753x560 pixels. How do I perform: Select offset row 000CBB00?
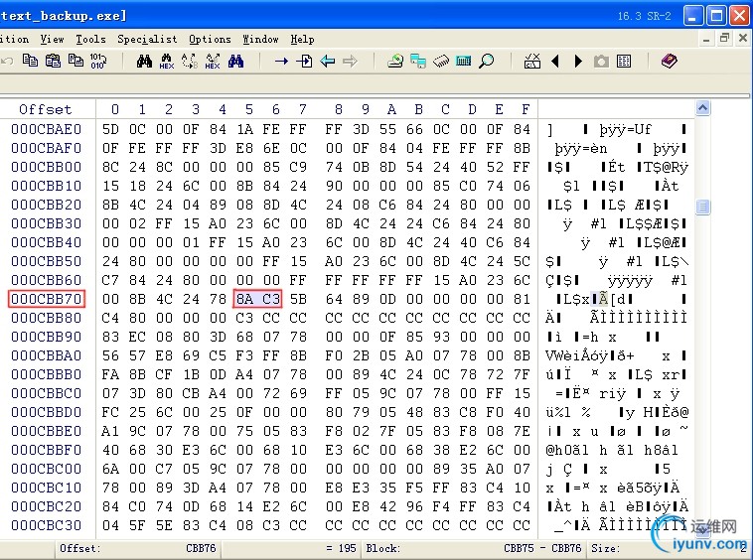click(x=47, y=167)
